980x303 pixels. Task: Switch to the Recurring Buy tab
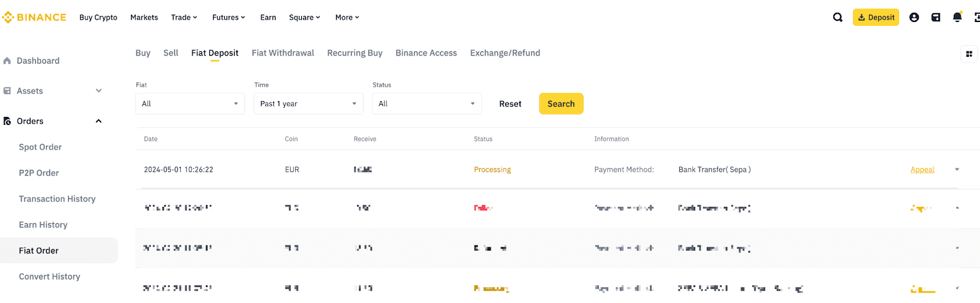pyautogui.click(x=355, y=53)
